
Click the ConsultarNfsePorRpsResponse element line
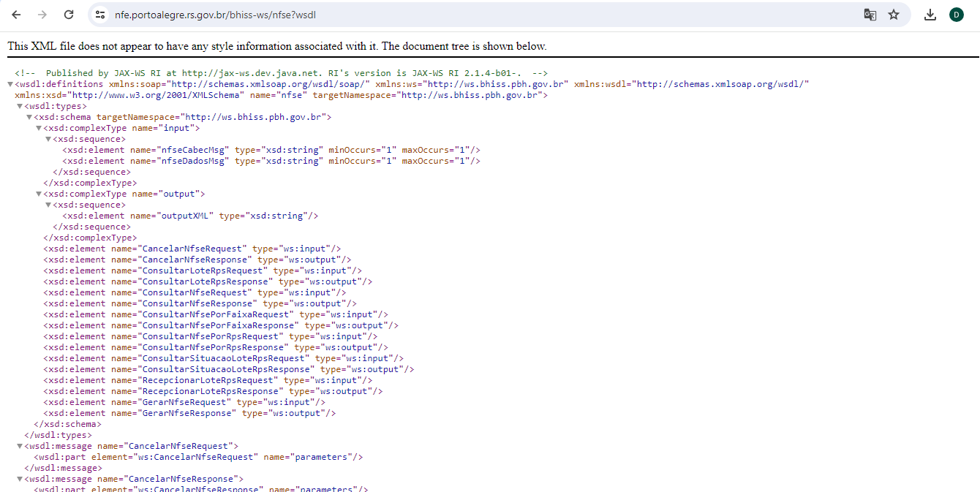point(216,347)
